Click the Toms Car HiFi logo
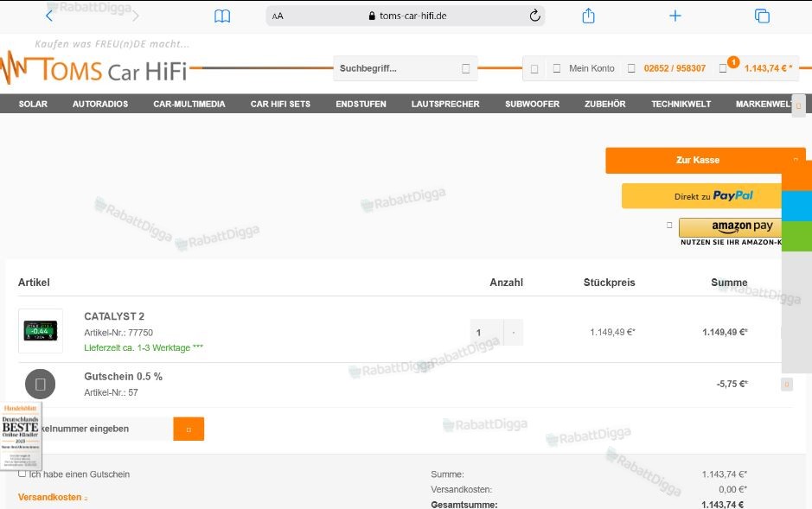This screenshot has width=812, height=509. click(x=93, y=67)
